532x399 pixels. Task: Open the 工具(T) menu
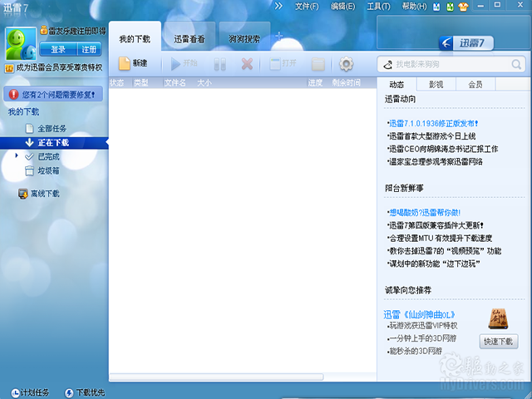(378, 6)
